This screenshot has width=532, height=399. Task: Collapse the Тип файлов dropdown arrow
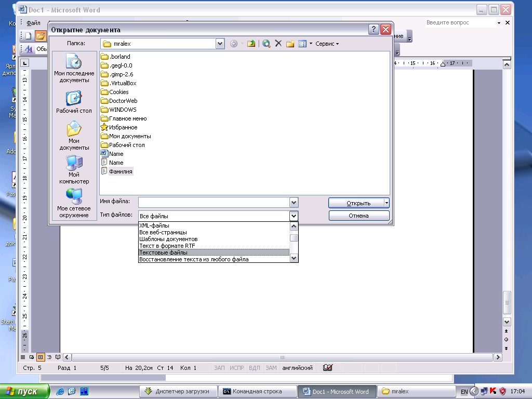294,216
